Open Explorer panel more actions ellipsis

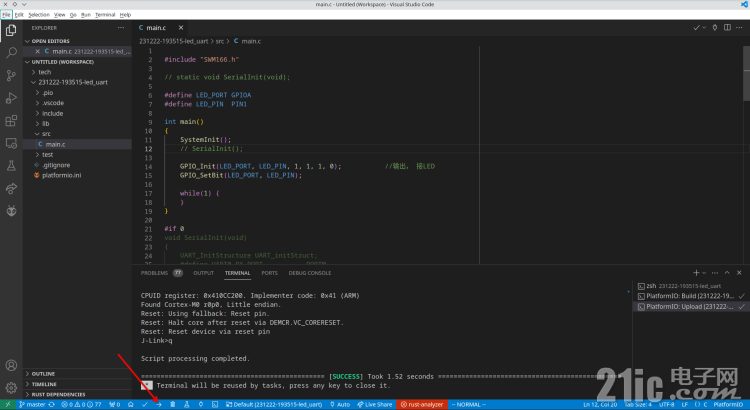tap(121, 28)
